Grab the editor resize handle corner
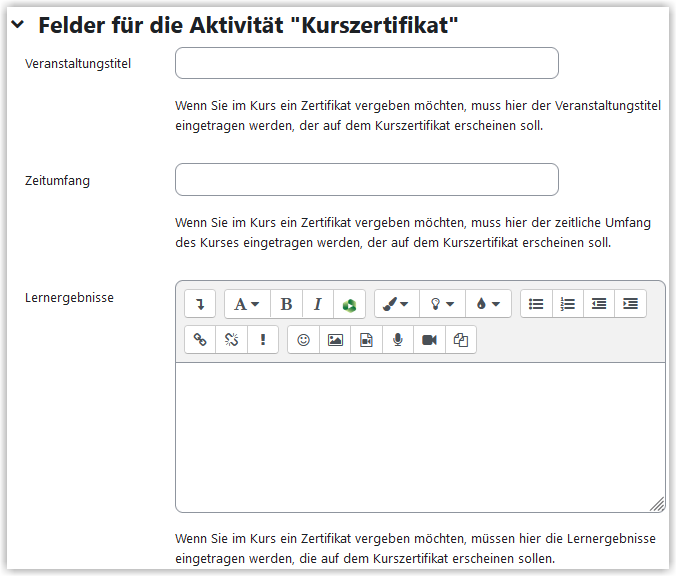The height and width of the screenshot is (577, 677). (657, 504)
